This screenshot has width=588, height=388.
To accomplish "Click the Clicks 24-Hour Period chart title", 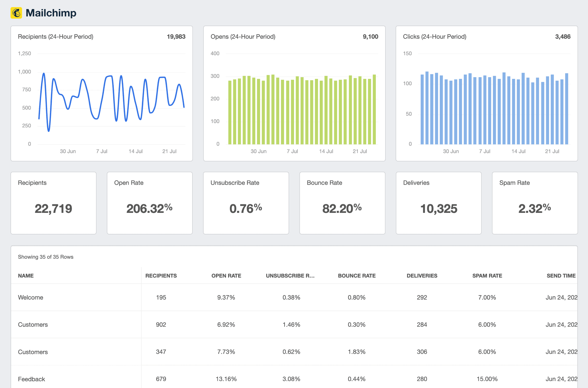I will pyautogui.click(x=434, y=37).
